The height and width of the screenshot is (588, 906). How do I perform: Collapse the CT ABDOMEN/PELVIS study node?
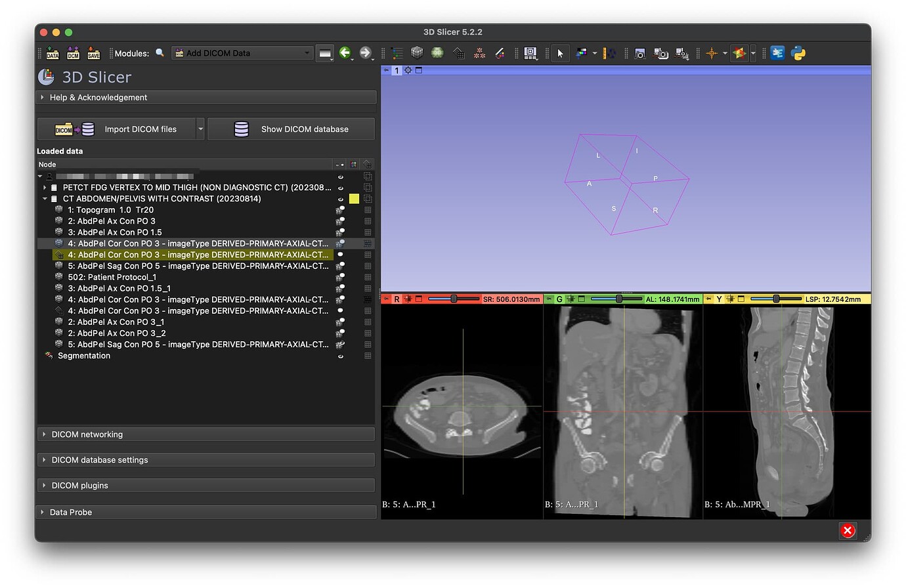coord(45,198)
